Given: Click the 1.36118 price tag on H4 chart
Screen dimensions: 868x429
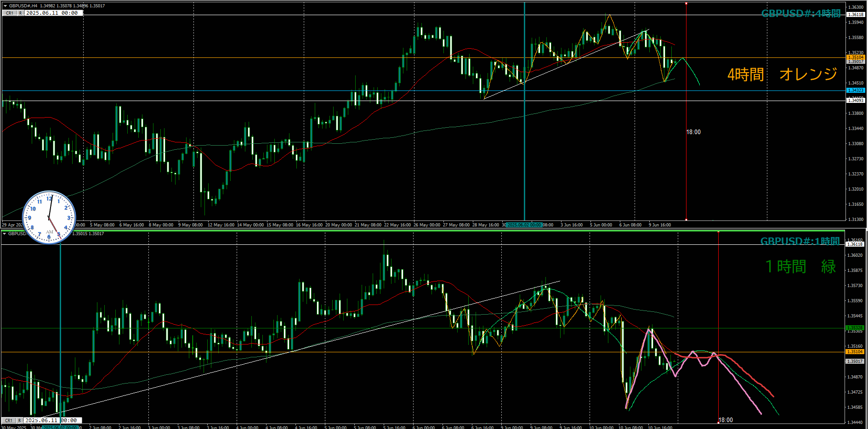Looking at the screenshot, I should click(856, 15).
